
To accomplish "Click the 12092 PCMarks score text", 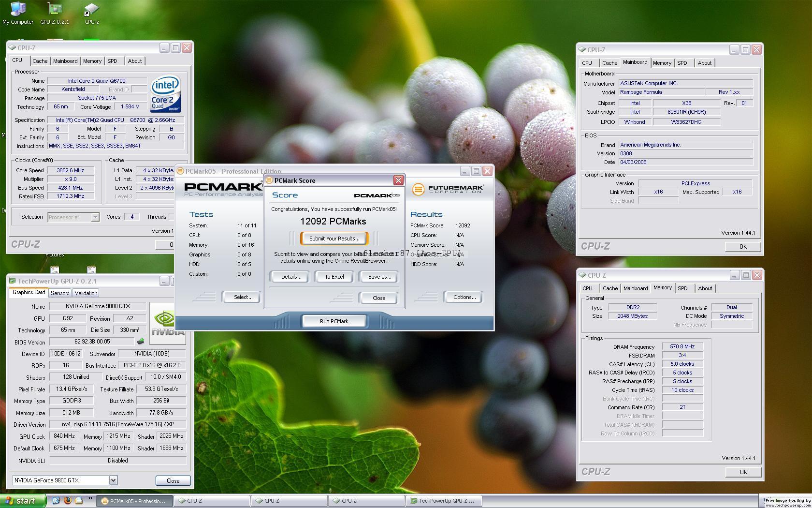I will [x=333, y=221].
